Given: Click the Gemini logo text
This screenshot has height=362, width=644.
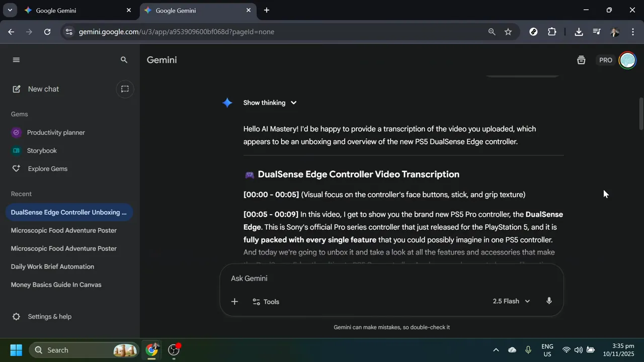Looking at the screenshot, I should [162, 60].
